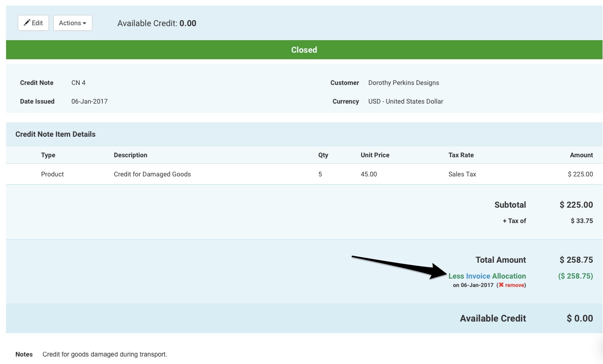
Task: Click the Amount column header
Action: point(582,155)
